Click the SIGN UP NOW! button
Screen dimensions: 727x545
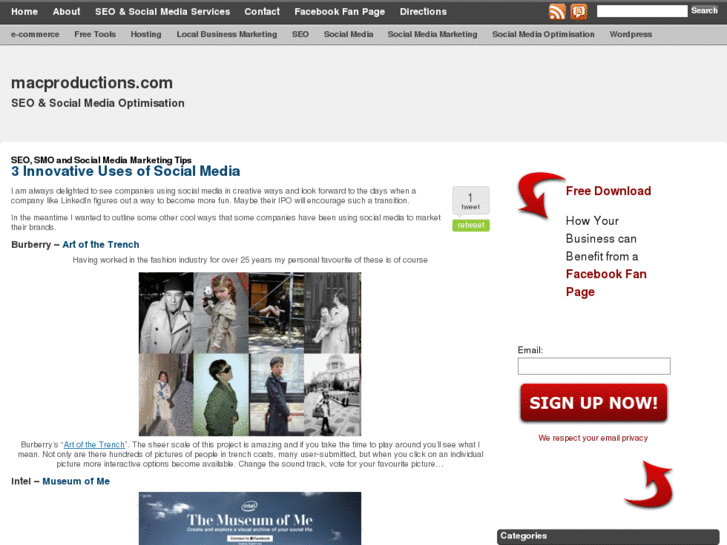(x=593, y=403)
